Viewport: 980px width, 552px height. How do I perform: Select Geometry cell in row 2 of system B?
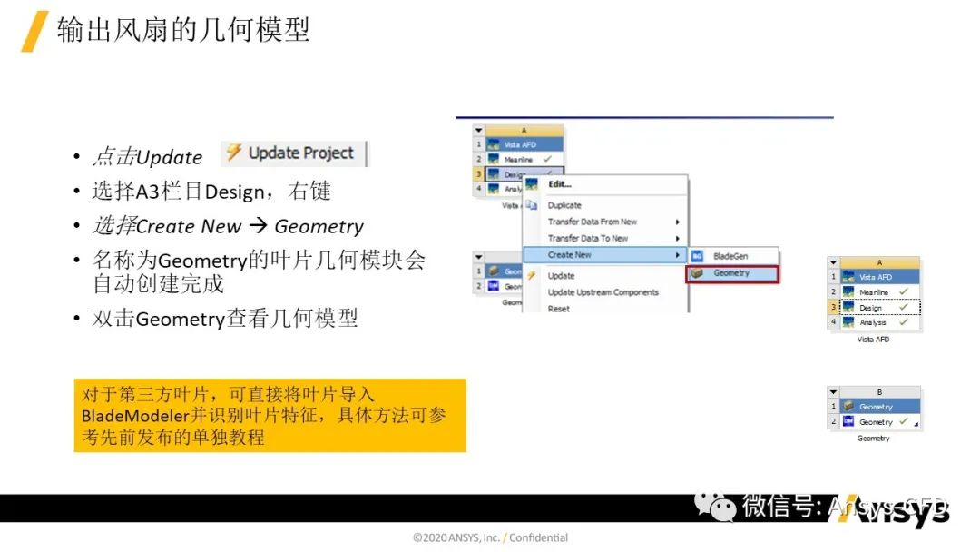click(879, 421)
